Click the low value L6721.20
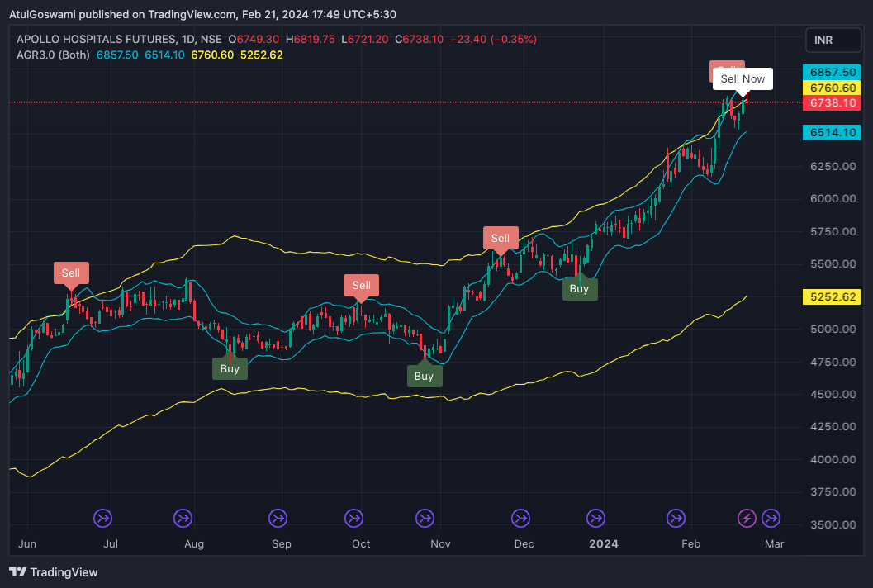The width and height of the screenshot is (873, 588). (365, 40)
